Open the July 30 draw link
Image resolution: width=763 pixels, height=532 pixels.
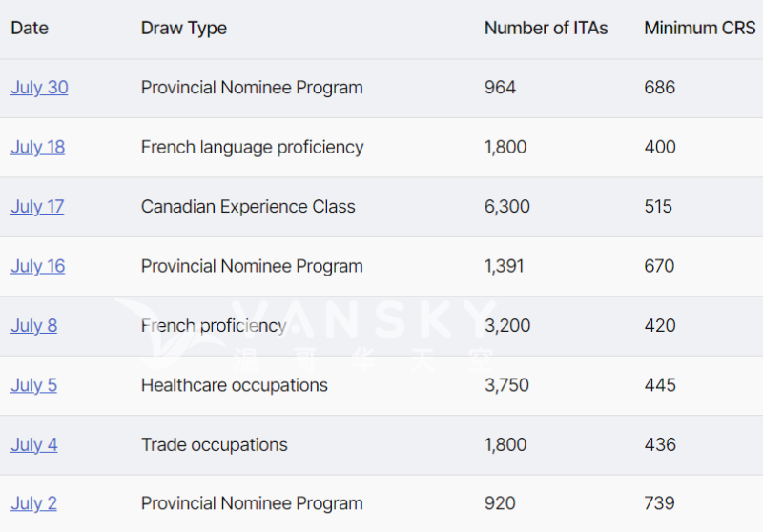click(39, 88)
